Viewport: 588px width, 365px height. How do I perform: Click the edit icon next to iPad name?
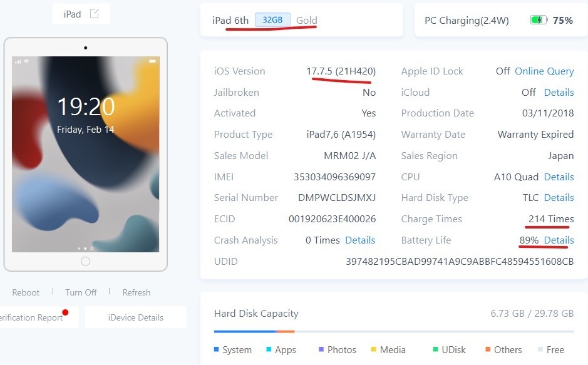[x=94, y=14]
